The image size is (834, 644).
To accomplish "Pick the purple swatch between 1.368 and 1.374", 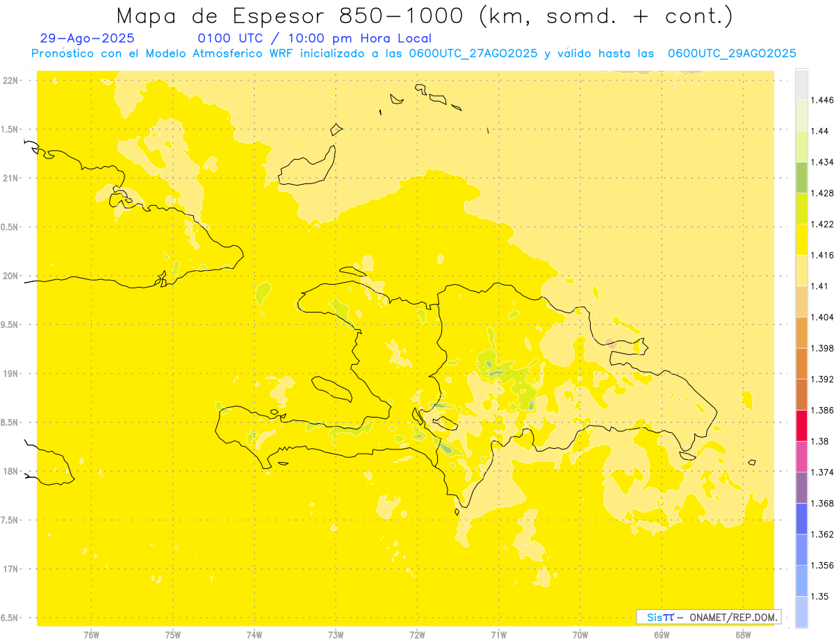I will 801,488.
